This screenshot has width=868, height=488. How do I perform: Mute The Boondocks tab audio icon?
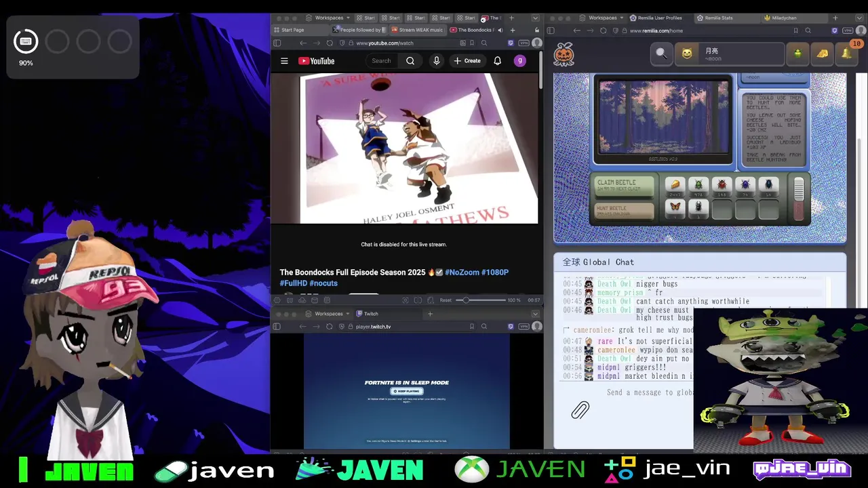500,30
